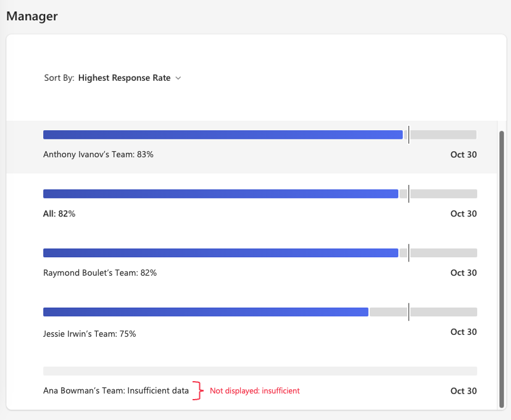Image resolution: width=511 pixels, height=420 pixels.
Task: Click the Manager heading
Action: click(32, 16)
